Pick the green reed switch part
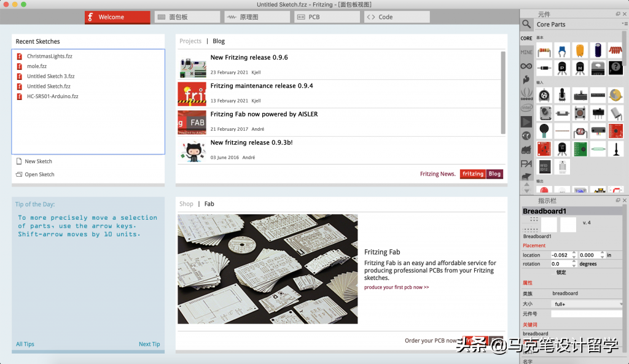Image resolution: width=629 pixels, height=364 pixels. coord(598,149)
